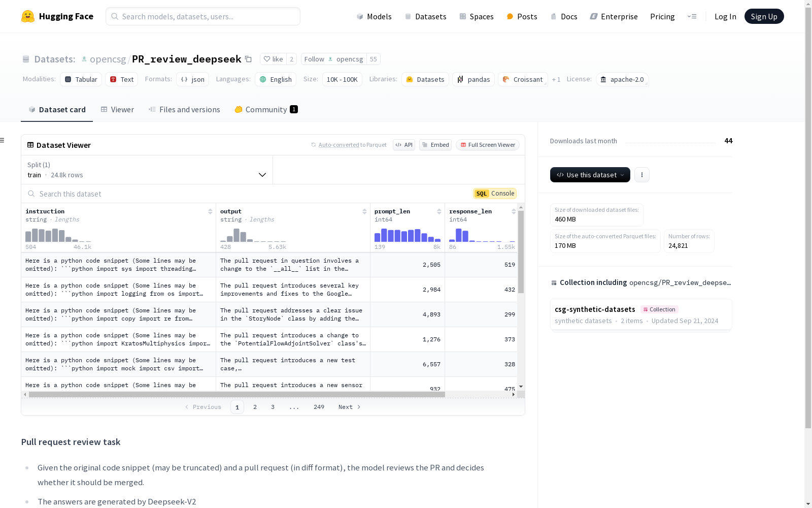Viewport: 812px width, 508px height.
Task: Sort the instruction column
Action: [210, 211]
